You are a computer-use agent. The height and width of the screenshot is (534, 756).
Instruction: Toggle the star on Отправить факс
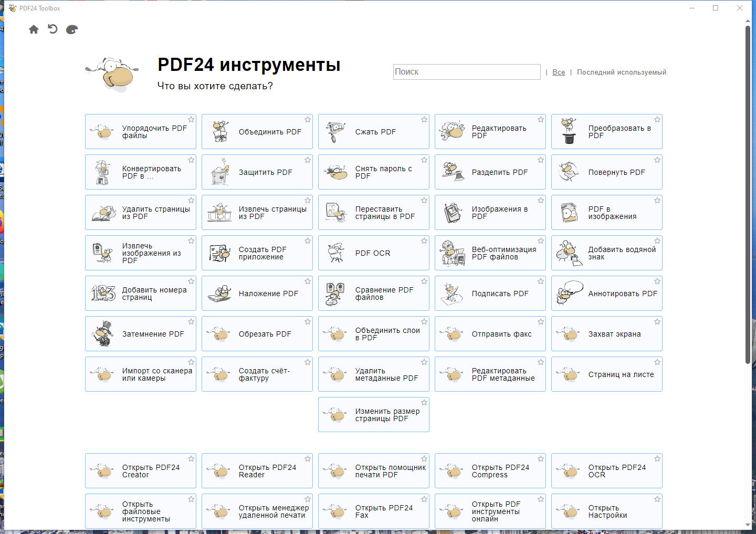click(541, 322)
